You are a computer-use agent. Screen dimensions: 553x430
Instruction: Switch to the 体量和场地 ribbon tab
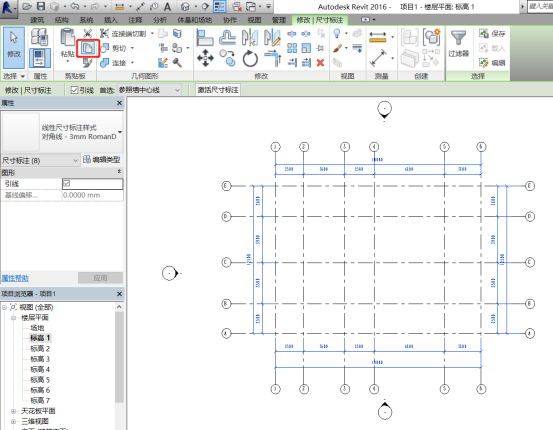pos(194,20)
